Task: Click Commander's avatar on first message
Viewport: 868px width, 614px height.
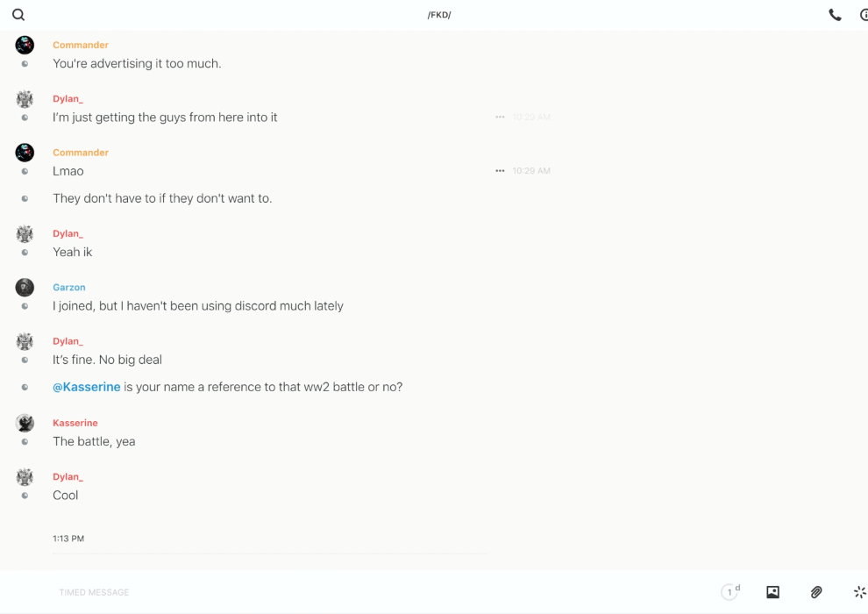Action: pos(25,46)
